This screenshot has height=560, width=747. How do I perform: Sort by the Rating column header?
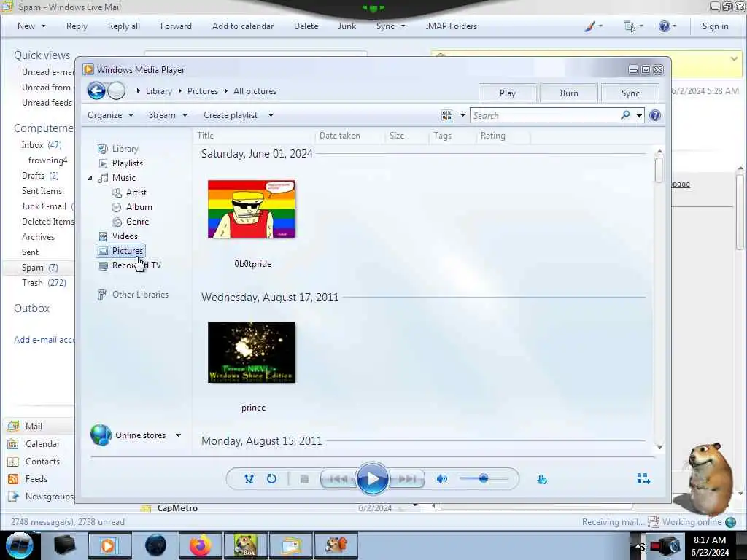503,136
